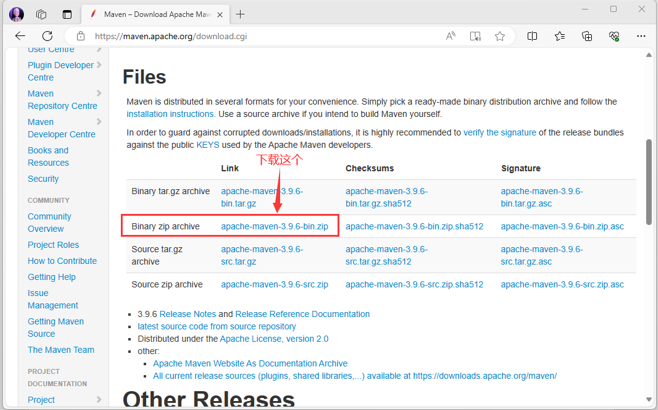This screenshot has height=410, width=658.
Task: Refresh the current page
Action: (x=47, y=36)
